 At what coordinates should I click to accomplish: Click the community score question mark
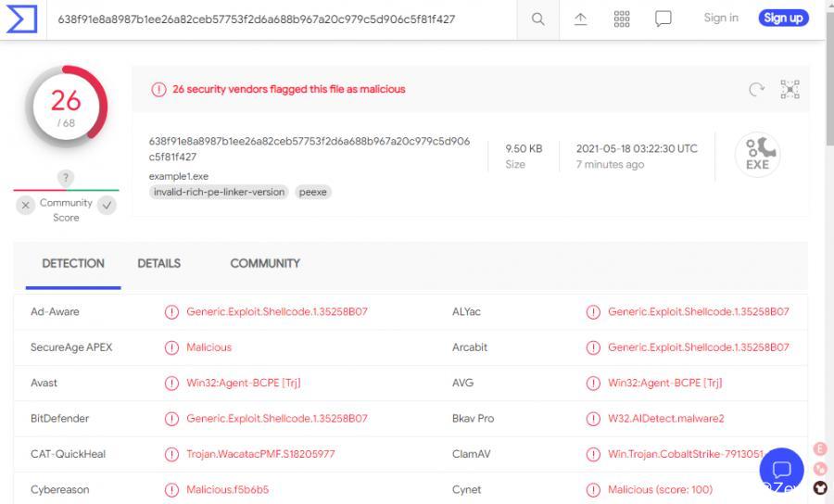coord(66,177)
